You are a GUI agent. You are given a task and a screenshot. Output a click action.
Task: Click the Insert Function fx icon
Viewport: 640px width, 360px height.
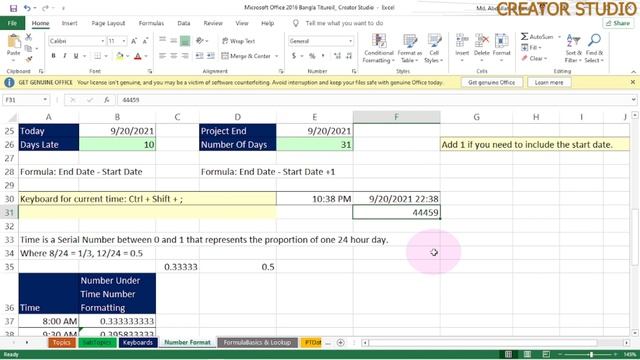click(106, 100)
